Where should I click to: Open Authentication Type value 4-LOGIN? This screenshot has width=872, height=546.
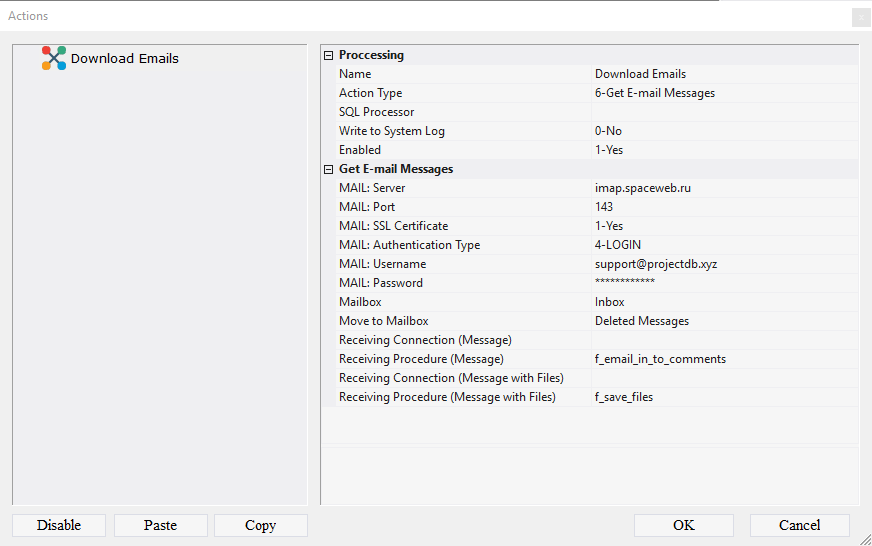coord(724,245)
